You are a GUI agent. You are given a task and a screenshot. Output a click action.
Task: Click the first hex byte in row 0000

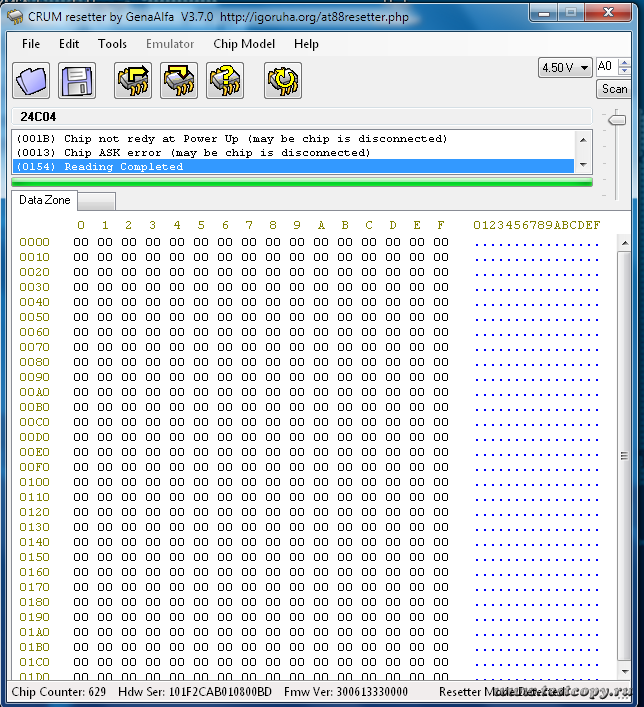(80, 242)
